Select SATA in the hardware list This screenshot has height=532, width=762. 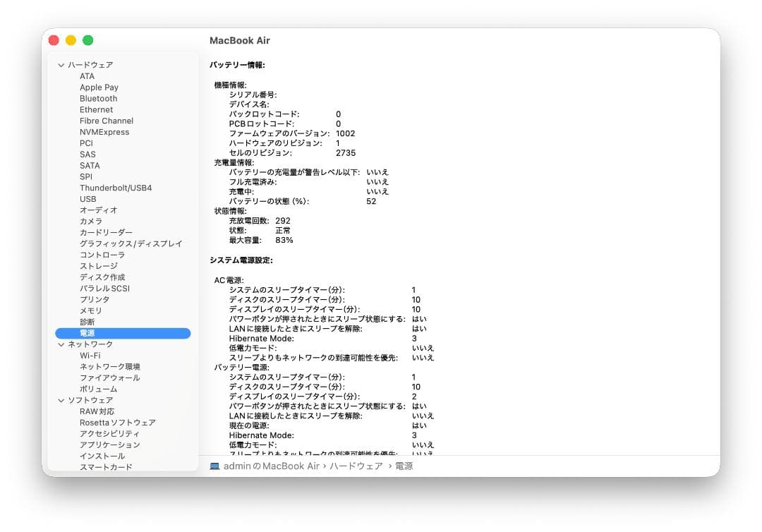90,166
